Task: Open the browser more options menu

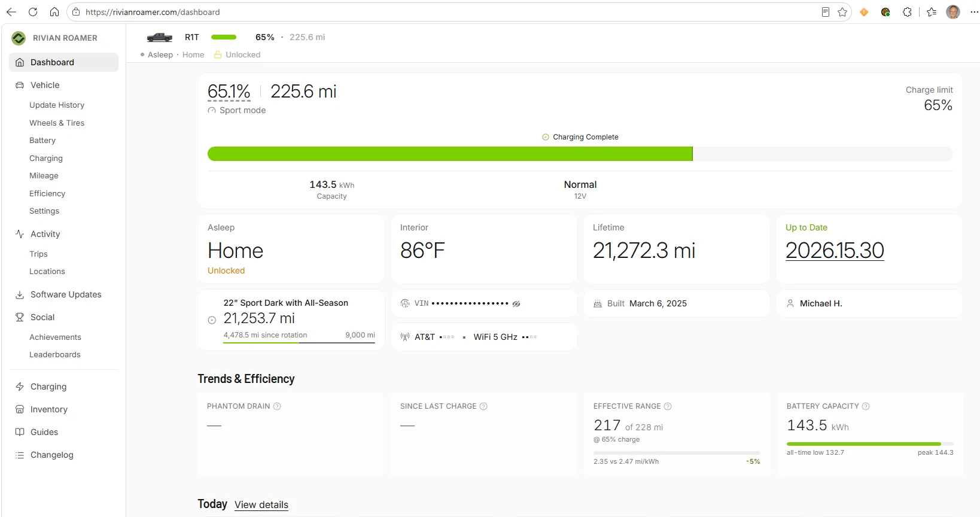Action: (975, 12)
